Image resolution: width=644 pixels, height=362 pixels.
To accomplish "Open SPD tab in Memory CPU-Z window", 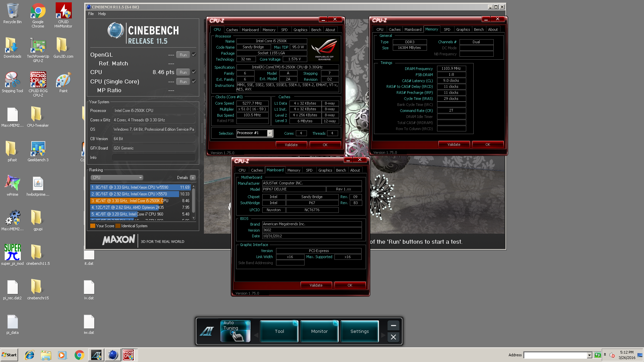I will [x=447, y=29].
